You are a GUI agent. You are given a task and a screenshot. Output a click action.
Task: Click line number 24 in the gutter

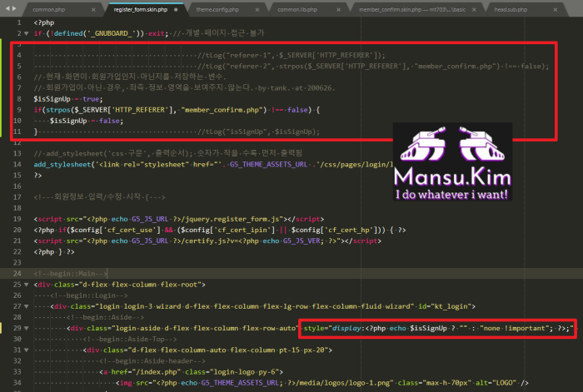(x=17, y=274)
